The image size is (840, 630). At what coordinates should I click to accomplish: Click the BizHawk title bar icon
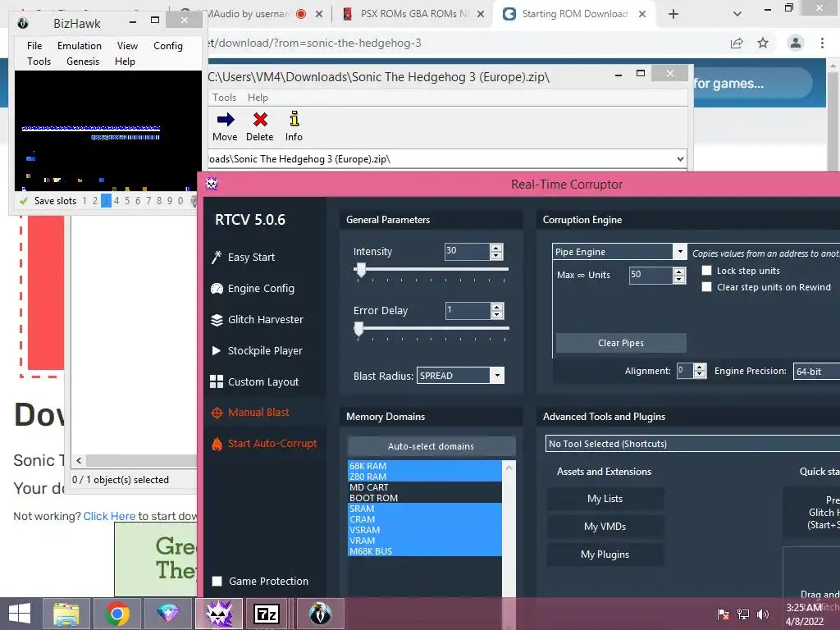(22, 23)
